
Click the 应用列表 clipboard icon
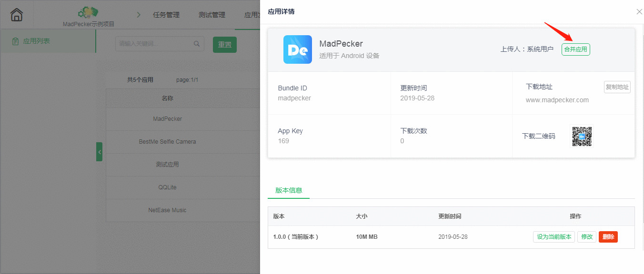point(16,41)
